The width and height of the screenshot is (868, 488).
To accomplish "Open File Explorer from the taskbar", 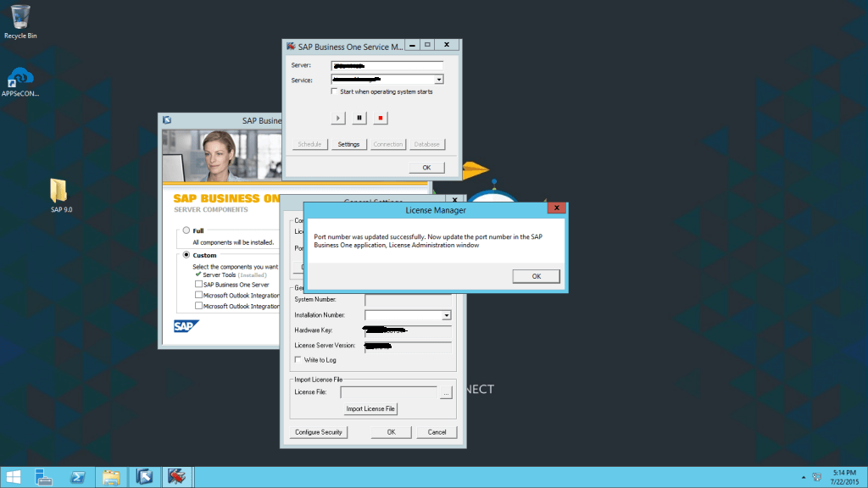I will tap(111, 477).
